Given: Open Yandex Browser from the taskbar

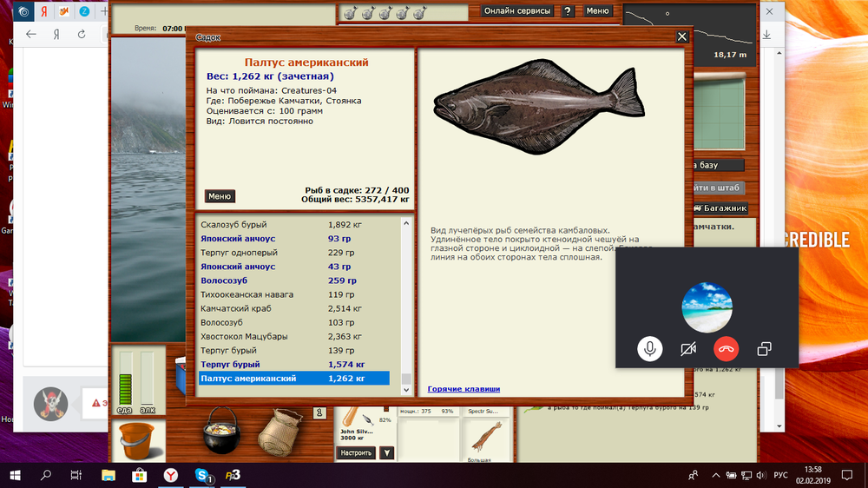Looking at the screenshot, I should (x=172, y=475).
